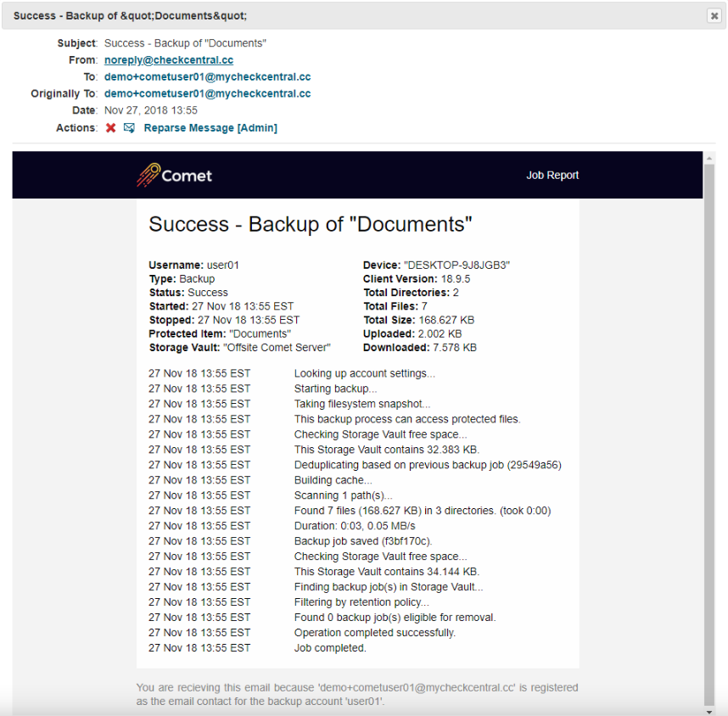
Task: Click the scrollbar up arrow
Action: click(709, 158)
